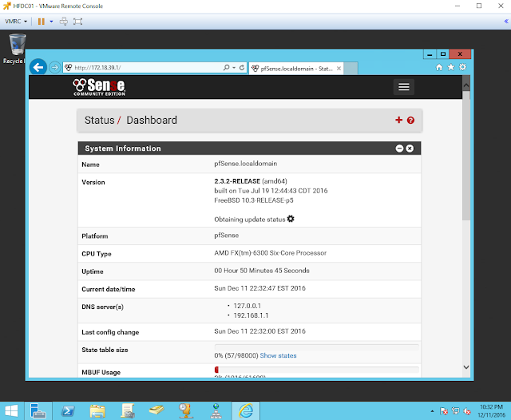Click the Uptime value text

pos(262,271)
